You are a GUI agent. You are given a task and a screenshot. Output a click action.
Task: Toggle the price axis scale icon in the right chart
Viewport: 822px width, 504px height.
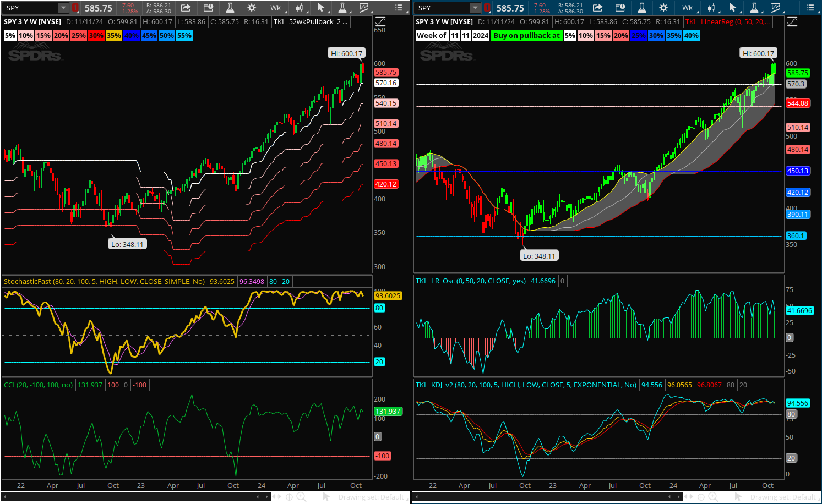point(792,21)
